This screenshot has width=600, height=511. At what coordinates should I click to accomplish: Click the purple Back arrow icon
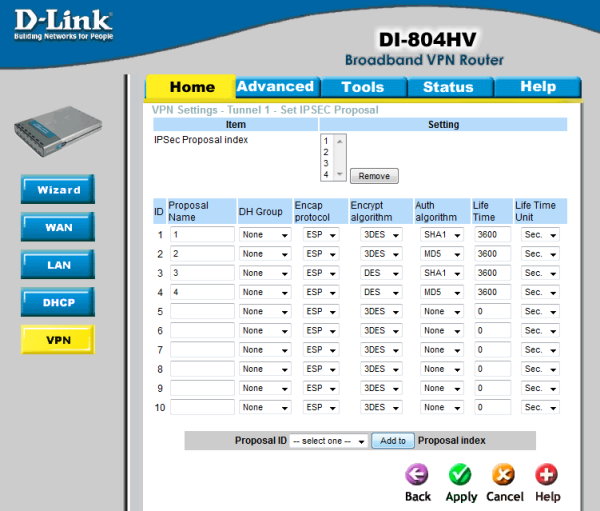[x=417, y=475]
